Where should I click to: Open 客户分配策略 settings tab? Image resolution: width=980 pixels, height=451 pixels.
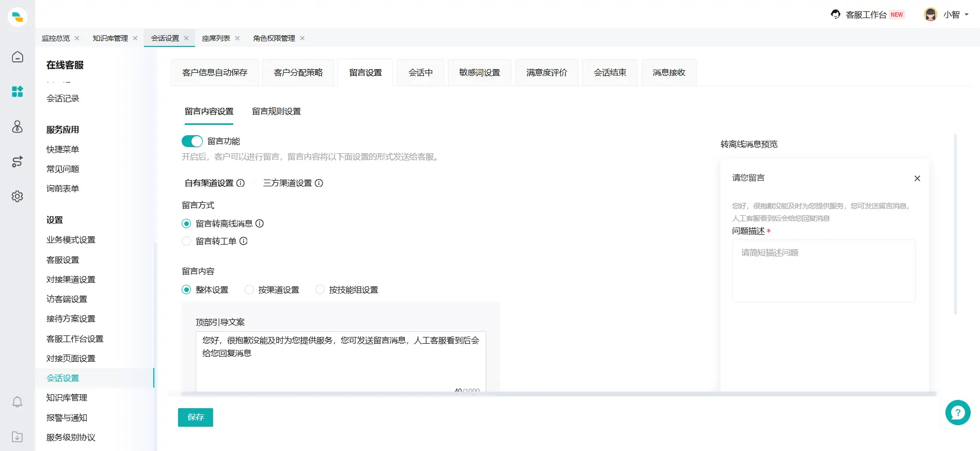[x=298, y=73]
